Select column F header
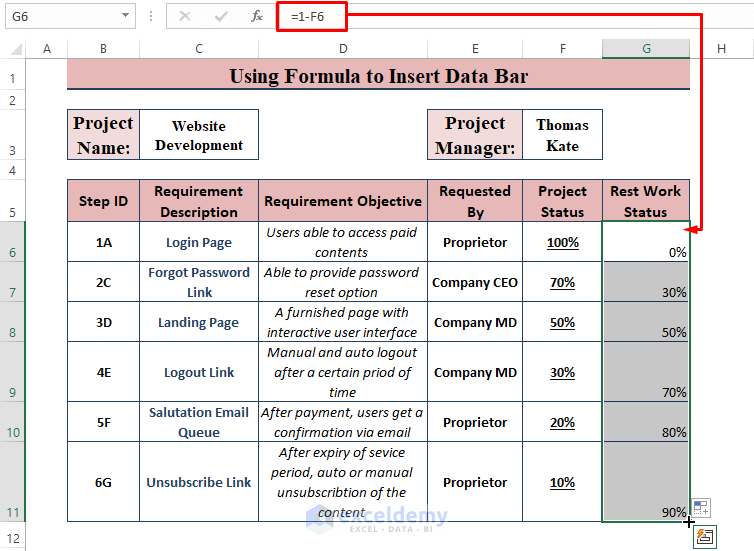 [563, 49]
